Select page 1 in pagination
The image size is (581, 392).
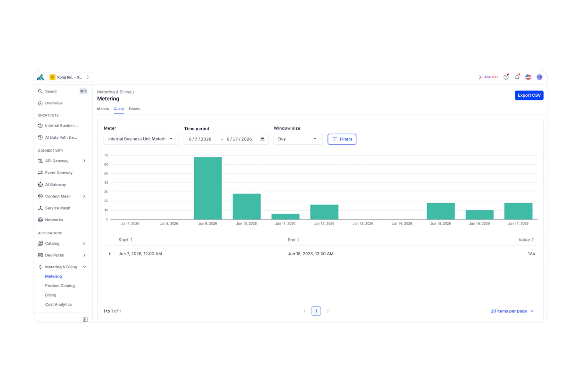316,311
